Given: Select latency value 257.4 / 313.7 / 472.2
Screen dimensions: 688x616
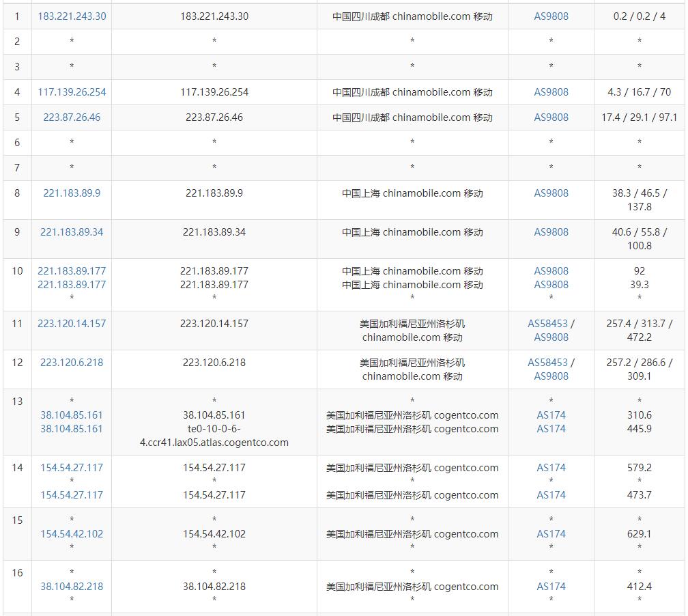Looking at the screenshot, I should [640, 330].
